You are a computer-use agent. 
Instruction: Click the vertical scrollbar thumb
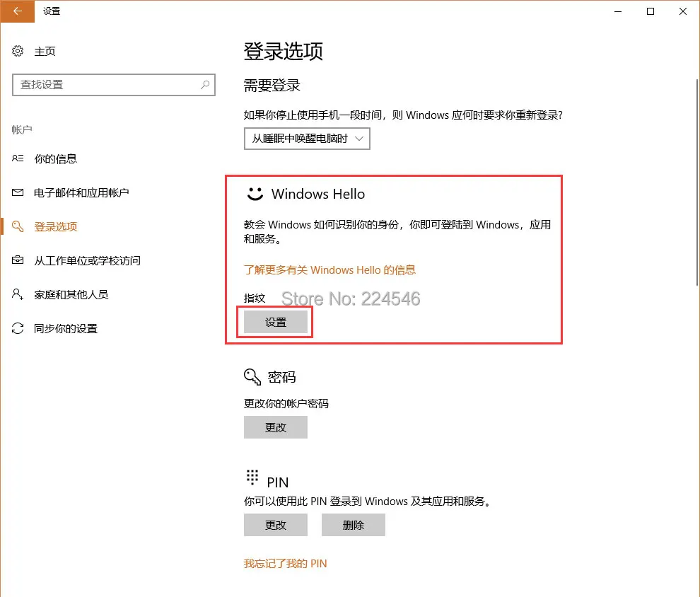tap(697, 182)
